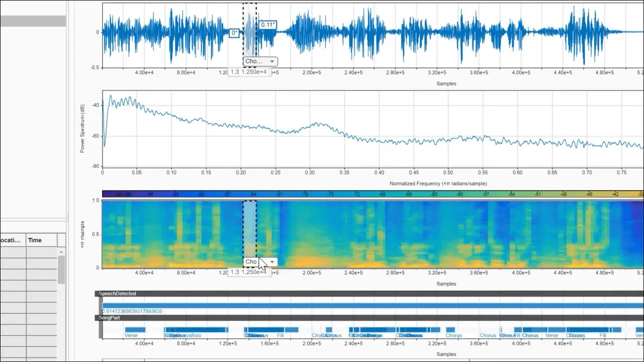Click the Solo label in SongPart track

click(196, 335)
